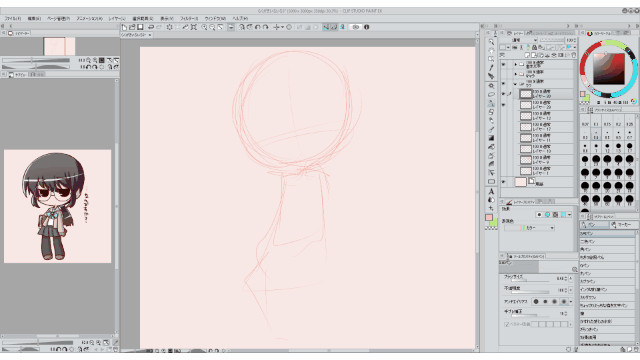The height and width of the screenshot is (360, 640).
Task: Click the Zoom out icon in toolbar
Action: click(212, 27)
